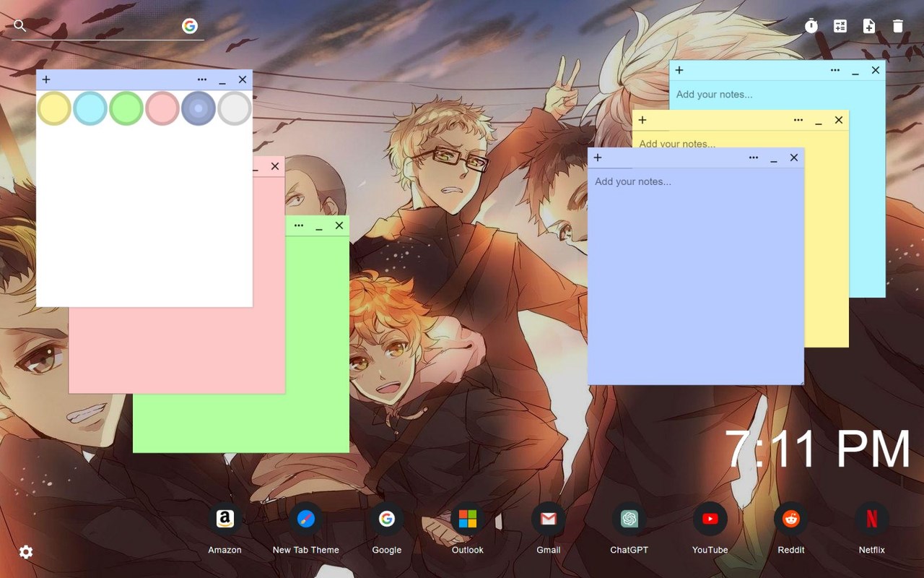This screenshot has width=924, height=578.
Task: Pick the purple color swatch
Action: (x=199, y=108)
